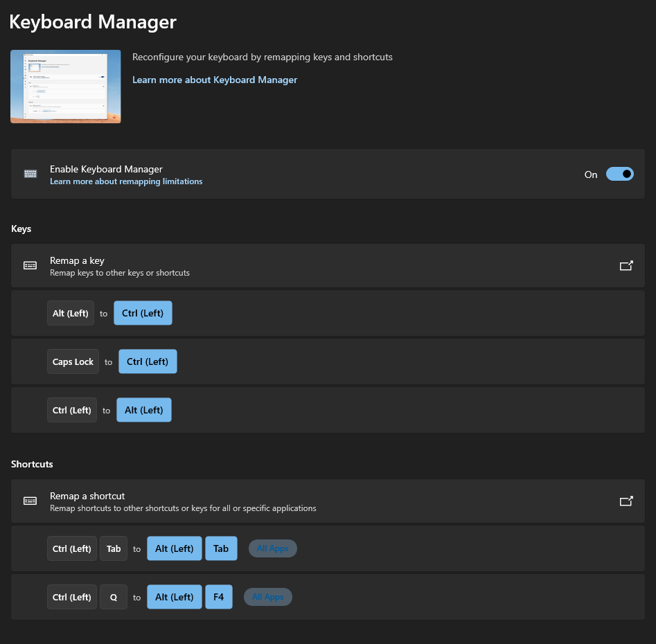Open the Remap a shortcut editor icon

626,501
